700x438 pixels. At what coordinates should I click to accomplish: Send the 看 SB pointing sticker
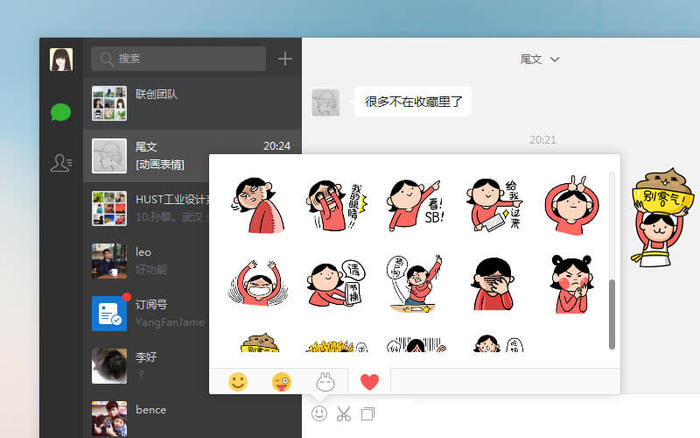pos(414,205)
